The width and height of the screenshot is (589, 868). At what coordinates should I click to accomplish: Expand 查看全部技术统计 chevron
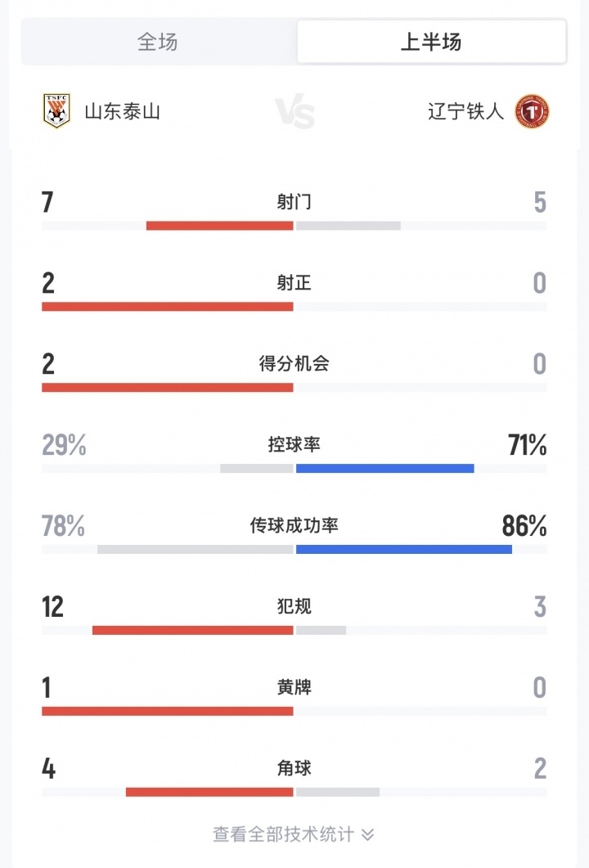coord(367,834)
